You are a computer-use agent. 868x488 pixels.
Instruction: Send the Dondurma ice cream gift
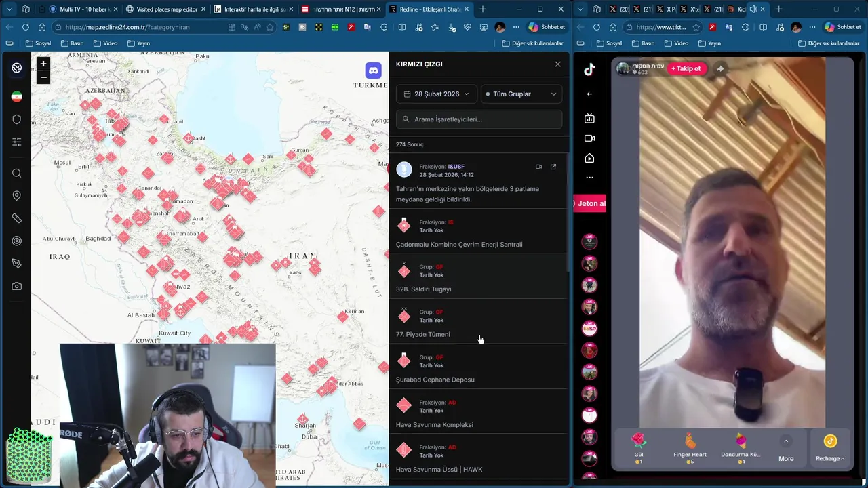click(741, 447)
